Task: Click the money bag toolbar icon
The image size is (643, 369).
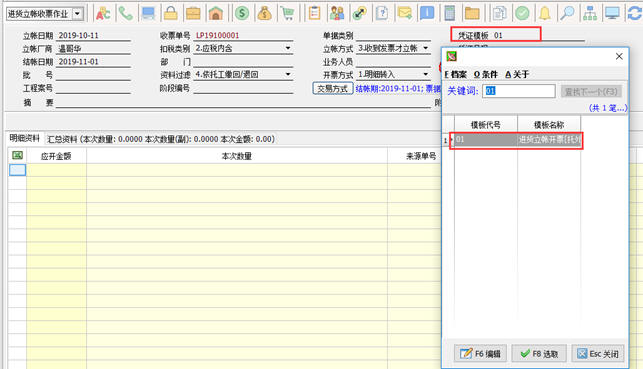Action: click(264, 14)
